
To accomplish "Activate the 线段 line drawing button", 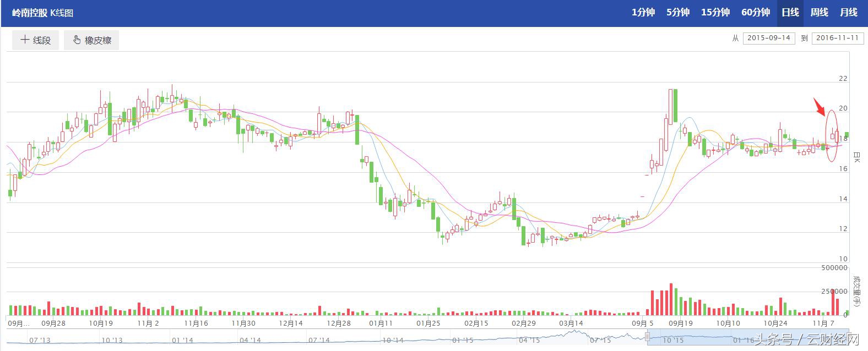I will [36, 40].
